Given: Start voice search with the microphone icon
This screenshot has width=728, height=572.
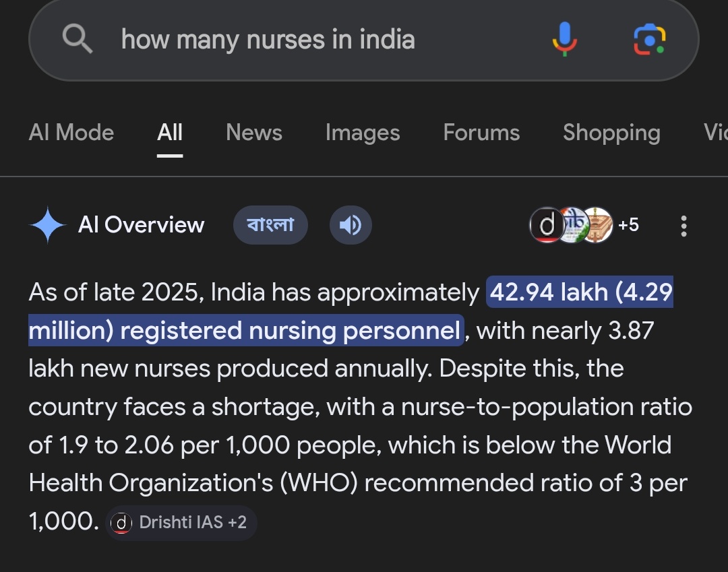Looking at the screenshot, I should (x=565, y=39).
